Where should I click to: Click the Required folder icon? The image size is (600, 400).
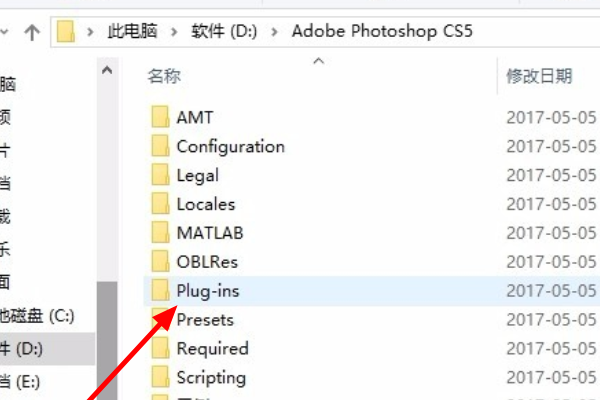click(x=160, y=349)
